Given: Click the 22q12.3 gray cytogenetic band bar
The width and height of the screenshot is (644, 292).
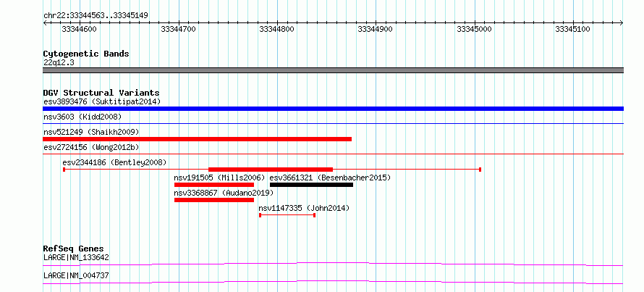Looking at the screenshot, I should coord(333,70).
